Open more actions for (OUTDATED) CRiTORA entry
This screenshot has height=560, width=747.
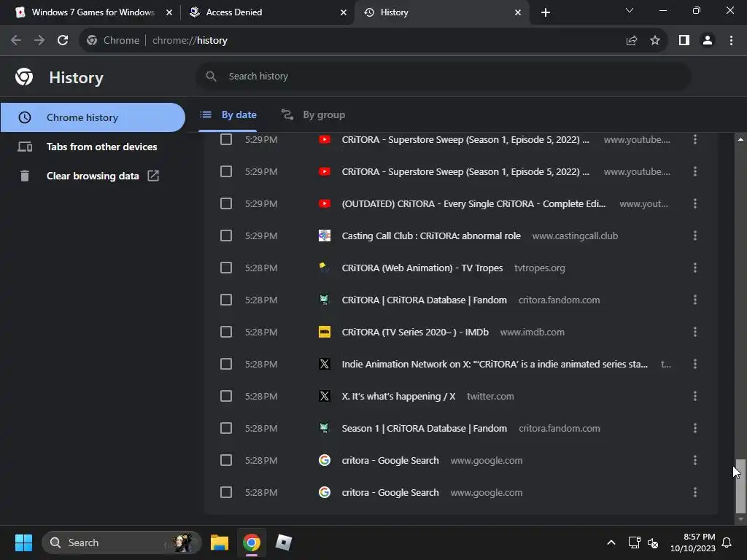tap(695, 204)
